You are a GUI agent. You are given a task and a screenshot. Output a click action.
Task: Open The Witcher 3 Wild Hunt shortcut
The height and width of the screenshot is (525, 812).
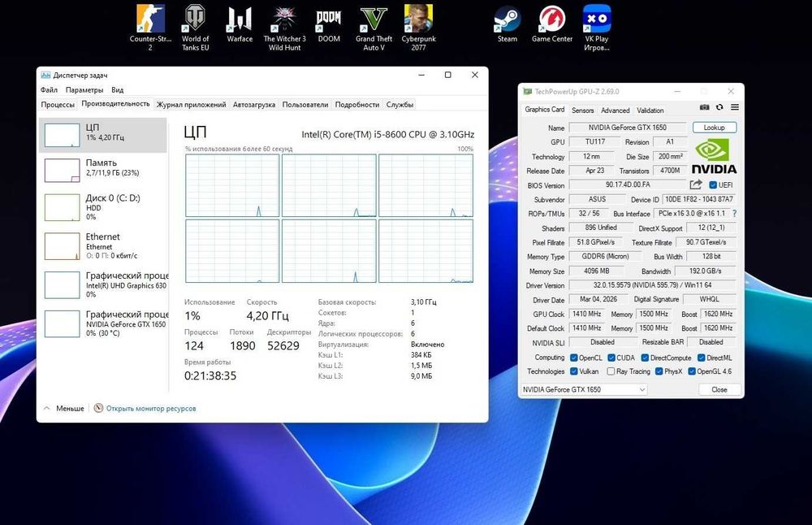284,28
